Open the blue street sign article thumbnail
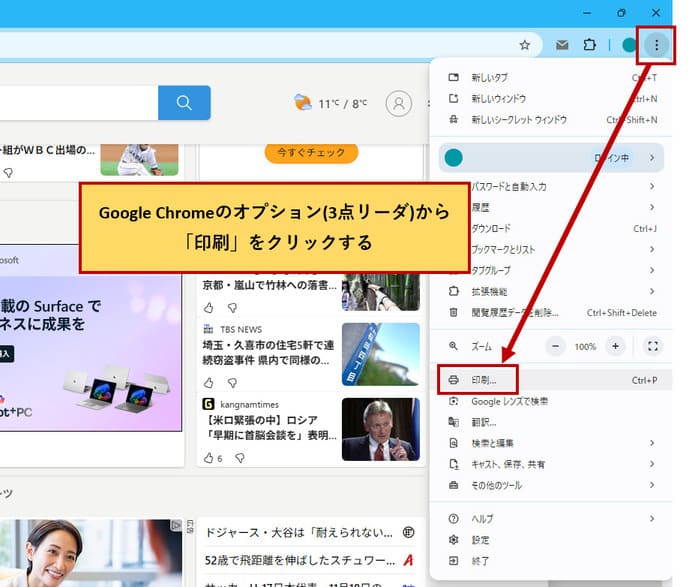 point(381,354)
